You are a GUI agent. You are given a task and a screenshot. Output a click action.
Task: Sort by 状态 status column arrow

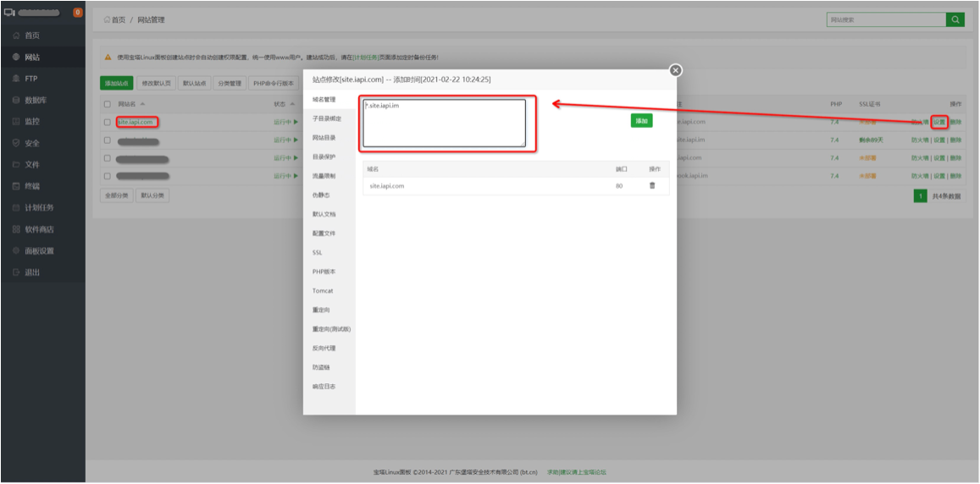point(291,104)
